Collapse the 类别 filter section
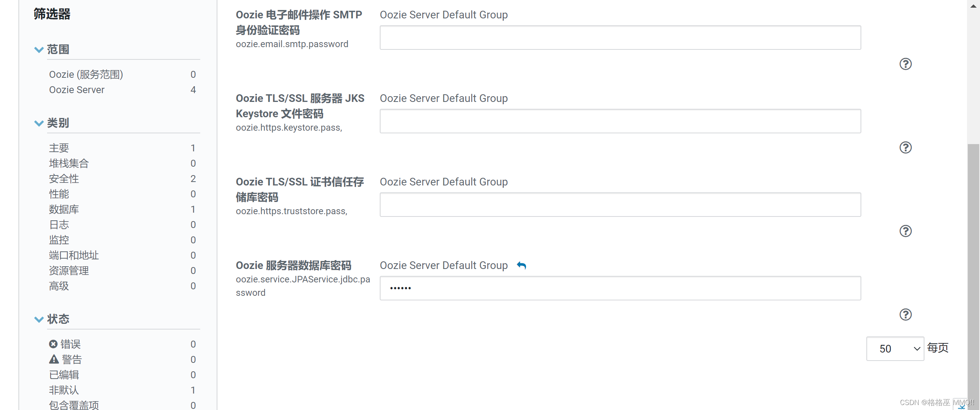This screenshot has width=980, height=410. pyautogui.click(x=39, y=123)
